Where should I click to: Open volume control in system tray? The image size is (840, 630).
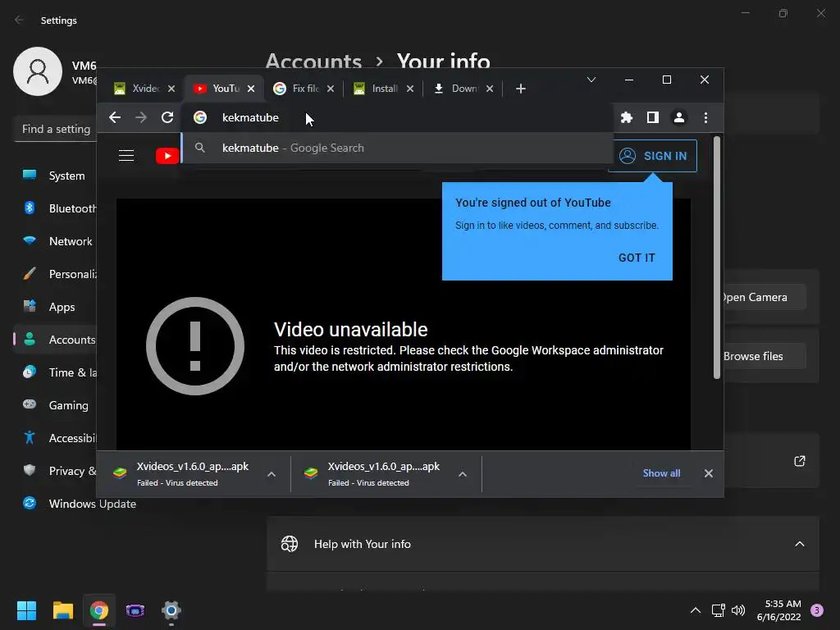(738, 610)
